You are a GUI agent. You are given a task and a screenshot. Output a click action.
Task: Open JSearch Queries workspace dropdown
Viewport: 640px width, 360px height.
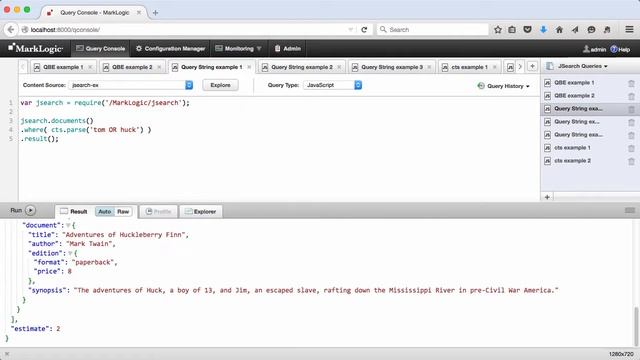582,66
